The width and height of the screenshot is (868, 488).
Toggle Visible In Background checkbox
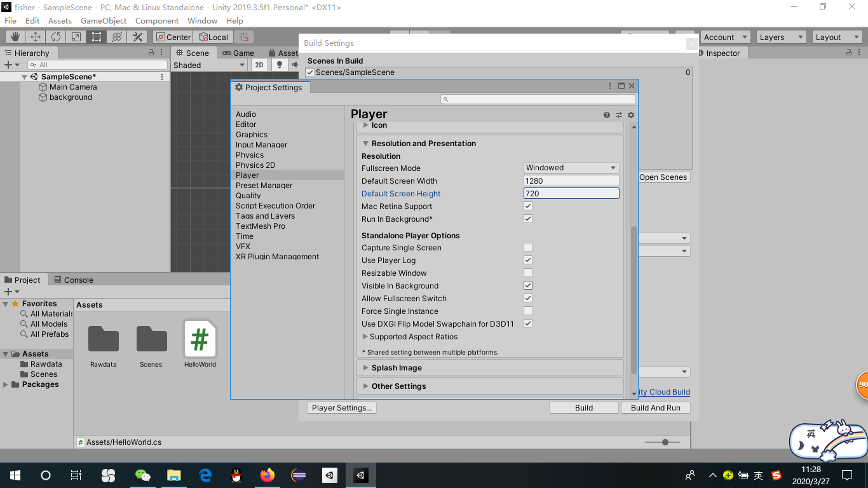pyautogui.click(x=528, y=285)
